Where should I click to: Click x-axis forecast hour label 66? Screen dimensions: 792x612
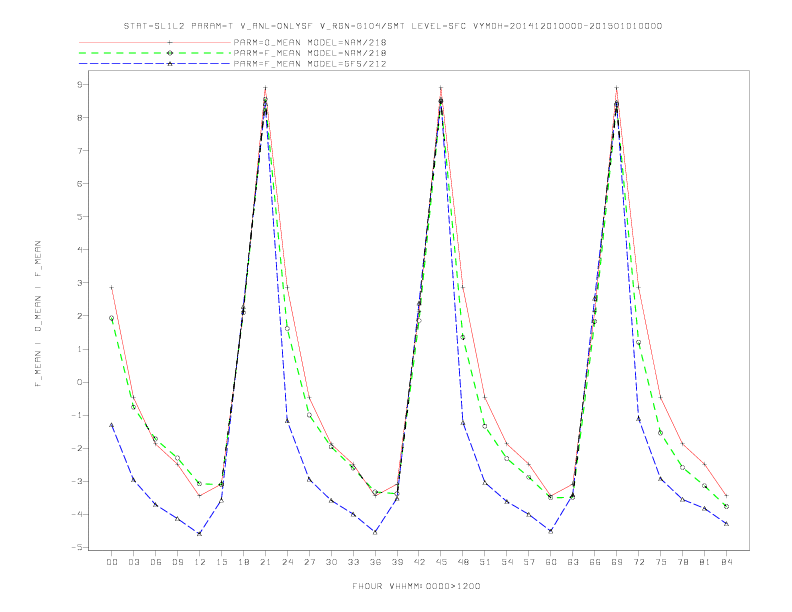click(595, 562)
